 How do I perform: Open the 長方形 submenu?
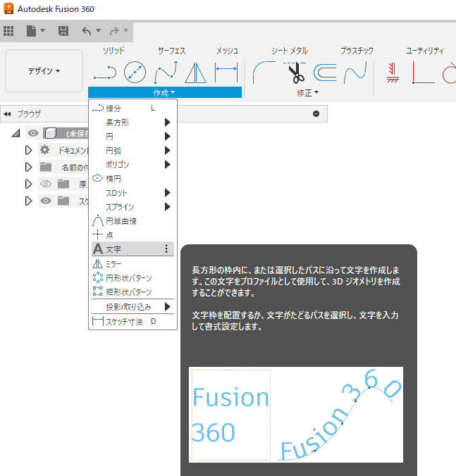click(133, 123)
